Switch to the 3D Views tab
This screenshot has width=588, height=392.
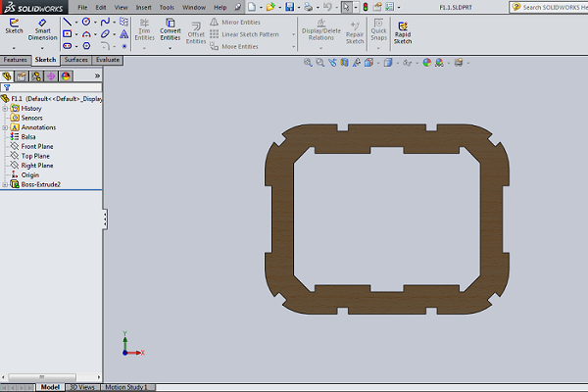click(82, 387)
